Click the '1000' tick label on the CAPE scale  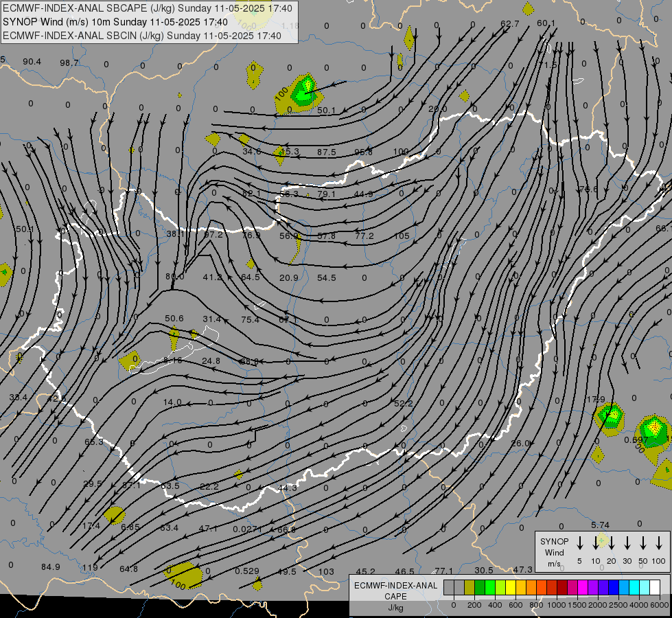[556, 605]
